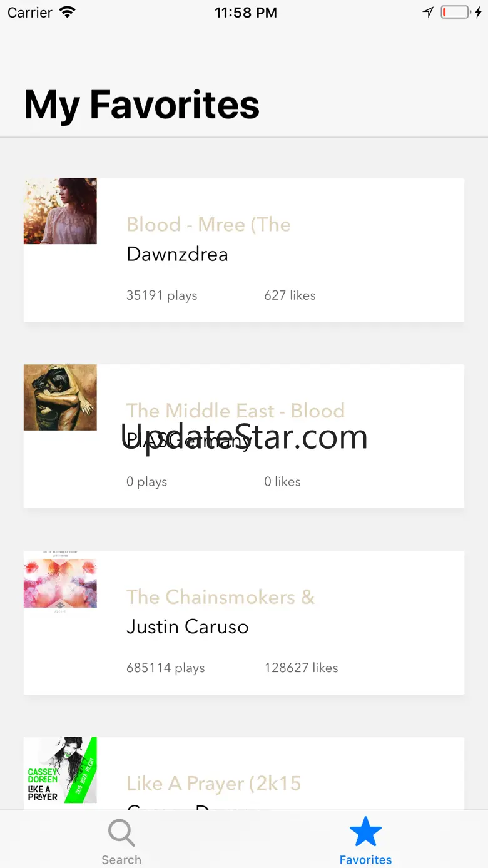Select The Chainsmokers & track title
The width and height of the screenshot is (488, 868).
click(220, 597)
